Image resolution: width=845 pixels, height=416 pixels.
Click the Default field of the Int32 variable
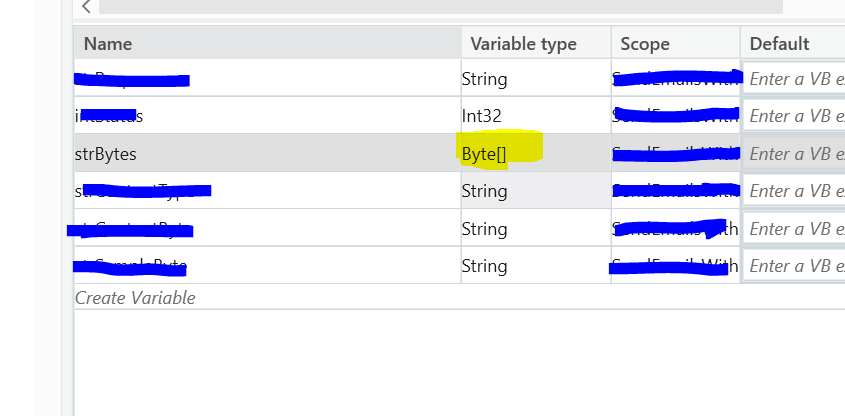click(795, 116)
